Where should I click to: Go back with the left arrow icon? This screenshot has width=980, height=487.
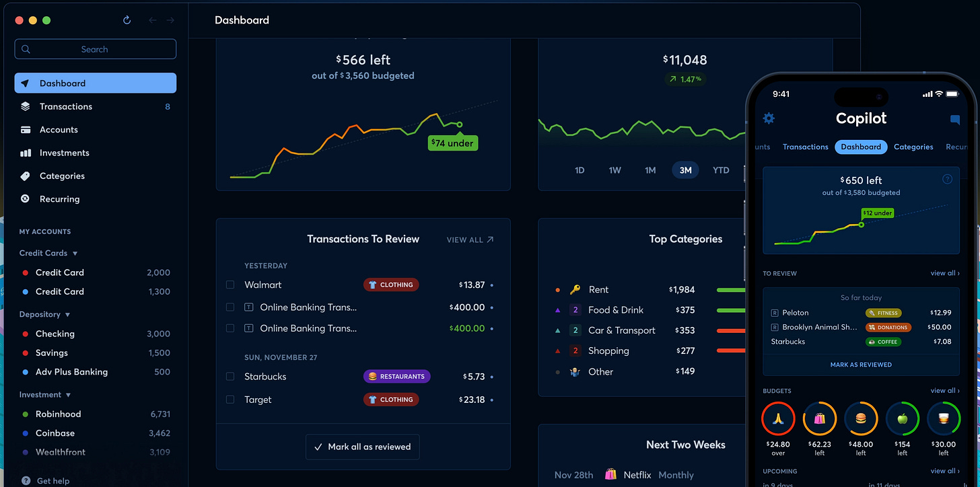pyautogui.click(x=152, y=20)
